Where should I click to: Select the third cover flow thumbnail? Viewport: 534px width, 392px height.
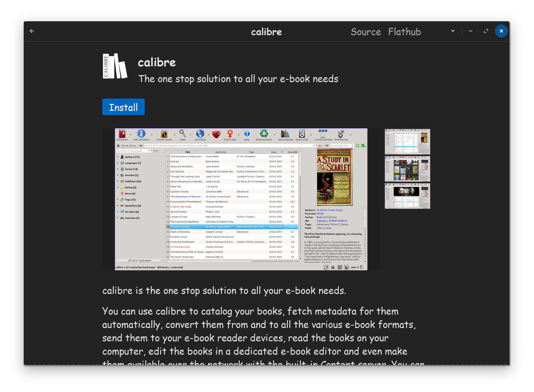tap(407, 196)
